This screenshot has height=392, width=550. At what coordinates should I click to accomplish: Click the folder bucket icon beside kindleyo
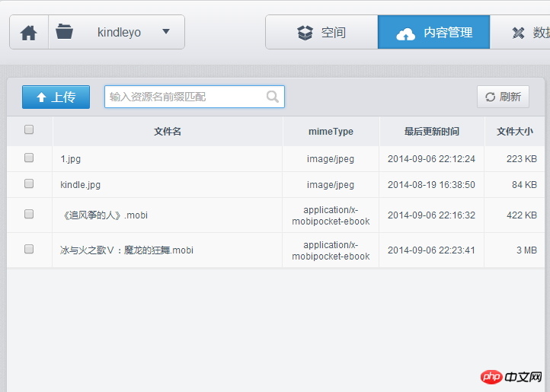pos(64,31)
